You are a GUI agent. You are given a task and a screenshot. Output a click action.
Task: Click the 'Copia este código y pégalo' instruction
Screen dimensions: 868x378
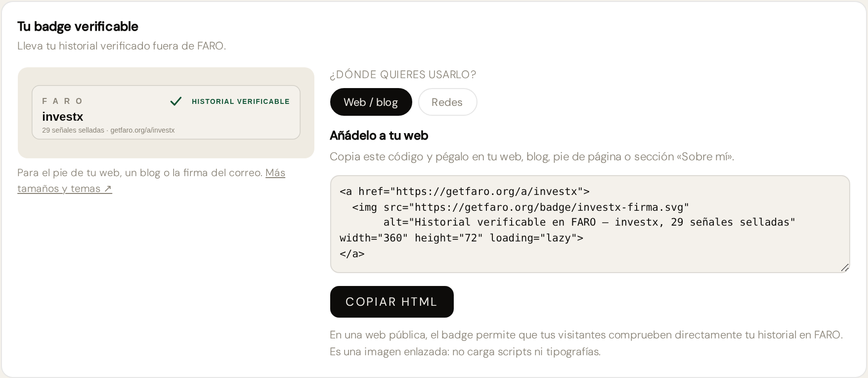tap(532, 157)
